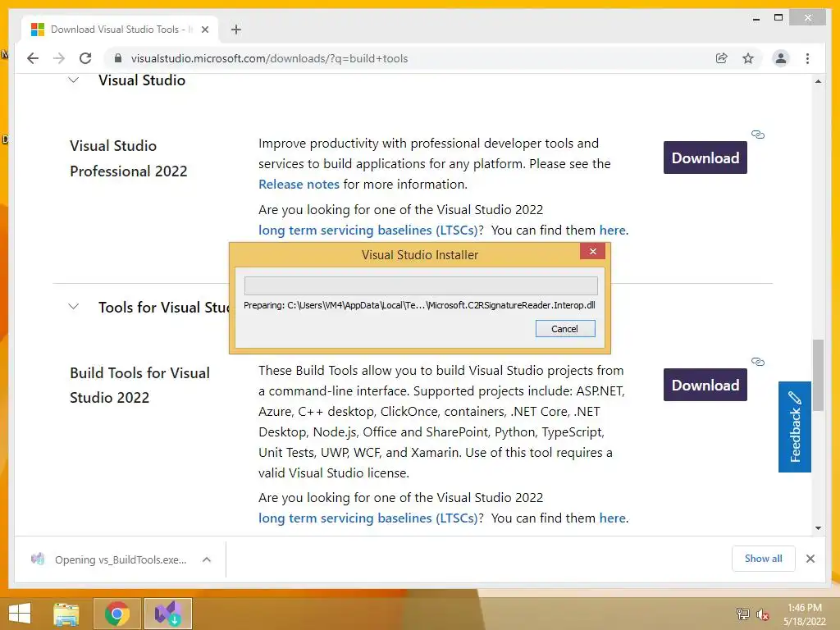Open File Explorer from taskbar

point(66,614)
